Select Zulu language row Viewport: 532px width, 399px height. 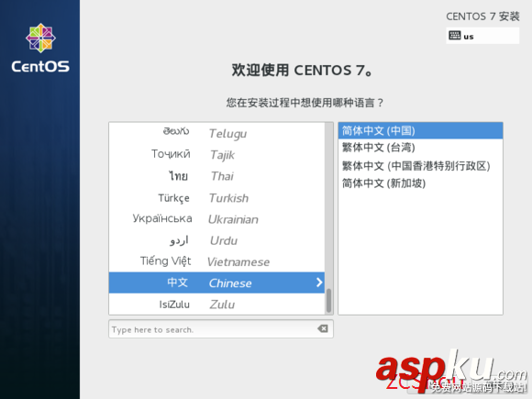click(x=216, y=304)
